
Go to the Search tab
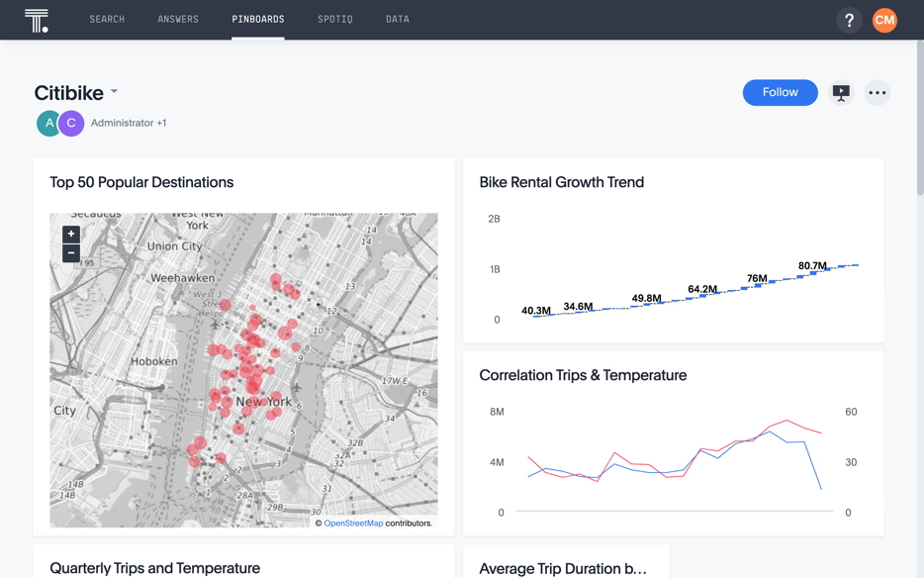107,20
